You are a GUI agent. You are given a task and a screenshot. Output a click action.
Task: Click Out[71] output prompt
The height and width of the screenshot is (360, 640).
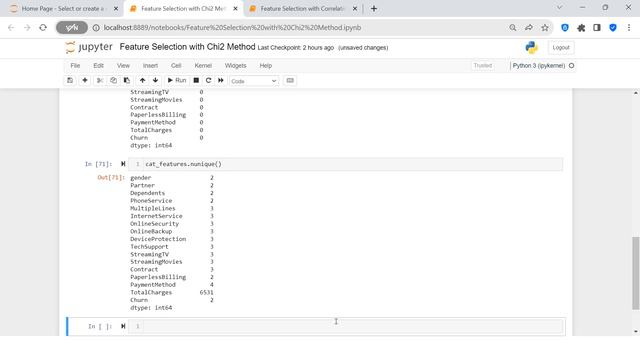click(111, 178)
